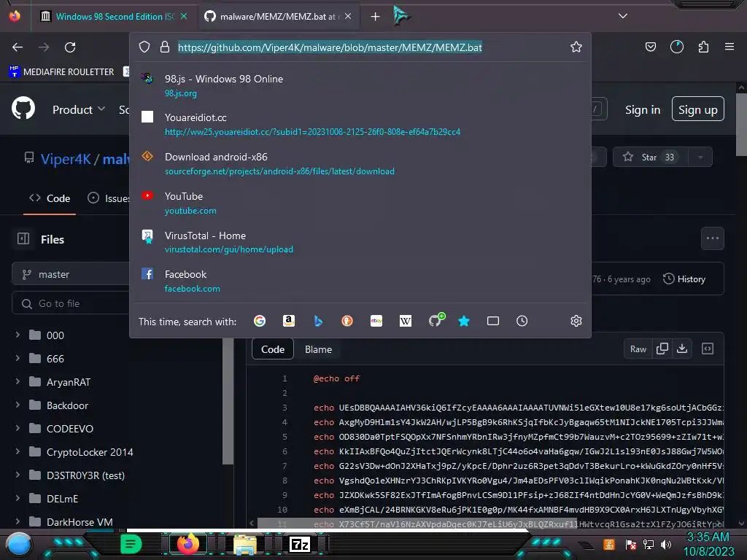Viewport: 747px width, 560px height.
Task: Click the Sign in link
Action: click(x=643, y=109)
